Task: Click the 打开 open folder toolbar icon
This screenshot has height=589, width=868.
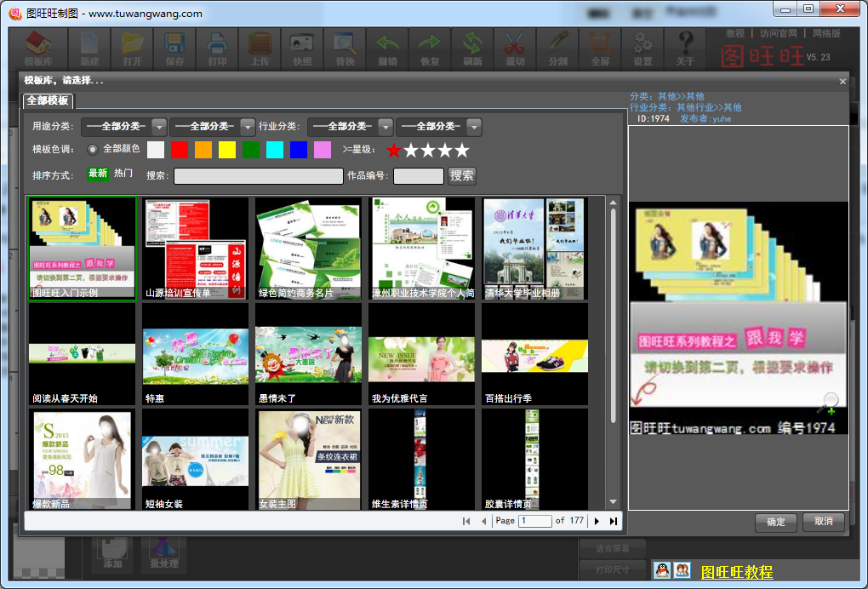Action: coord(132,49)
